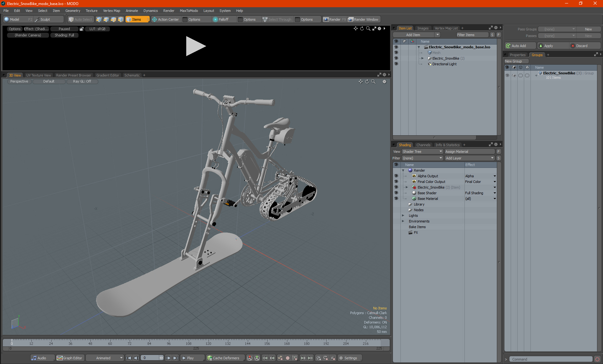Open the Vertex Map menu
The width and height of the screenshot is (603, 364).
[x=111, y=11]
